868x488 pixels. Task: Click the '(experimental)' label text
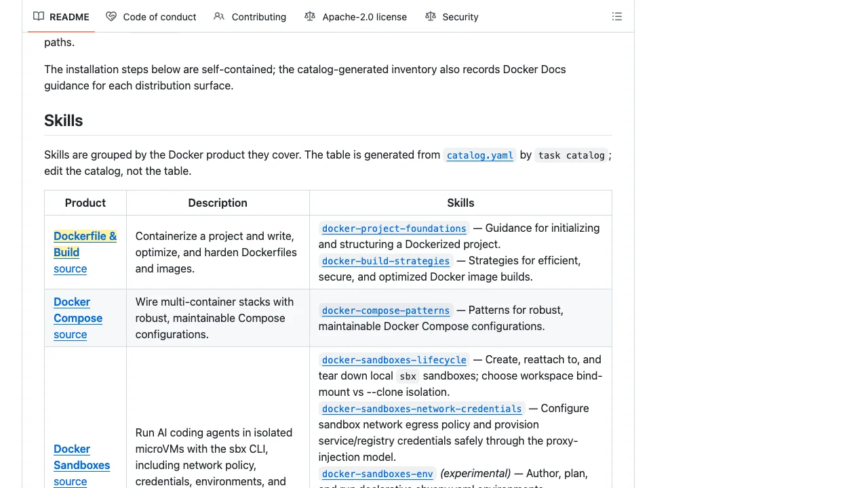click(475, 473)
